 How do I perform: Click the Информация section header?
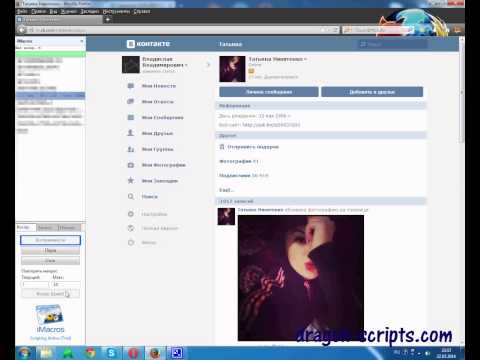pyautogui.click(x=320, y=106)
